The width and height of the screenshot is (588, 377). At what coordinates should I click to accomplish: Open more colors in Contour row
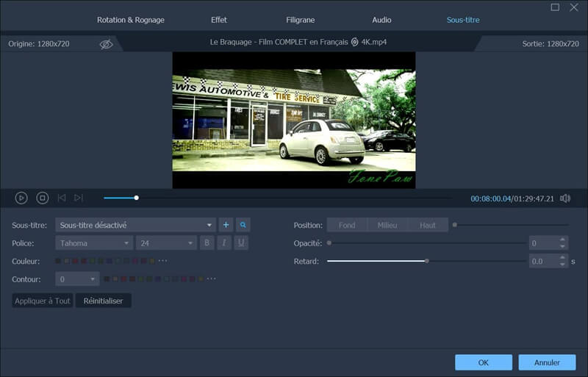(x=212, y=279)
